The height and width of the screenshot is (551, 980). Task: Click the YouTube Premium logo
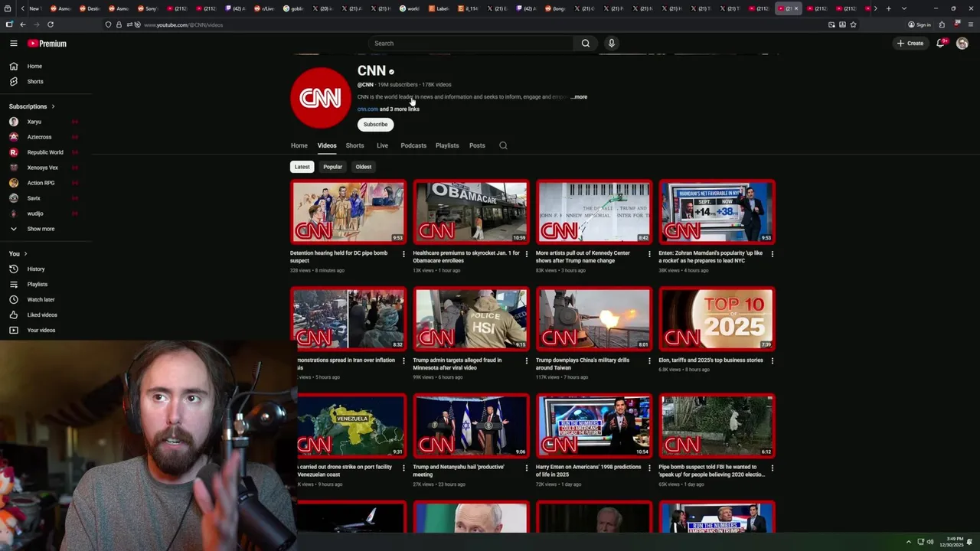[47, 44]
